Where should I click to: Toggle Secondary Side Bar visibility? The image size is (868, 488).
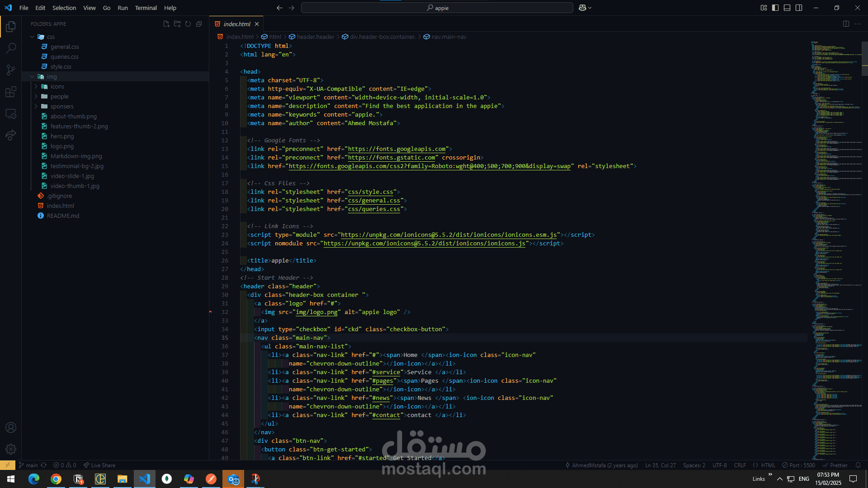point(799,8)
